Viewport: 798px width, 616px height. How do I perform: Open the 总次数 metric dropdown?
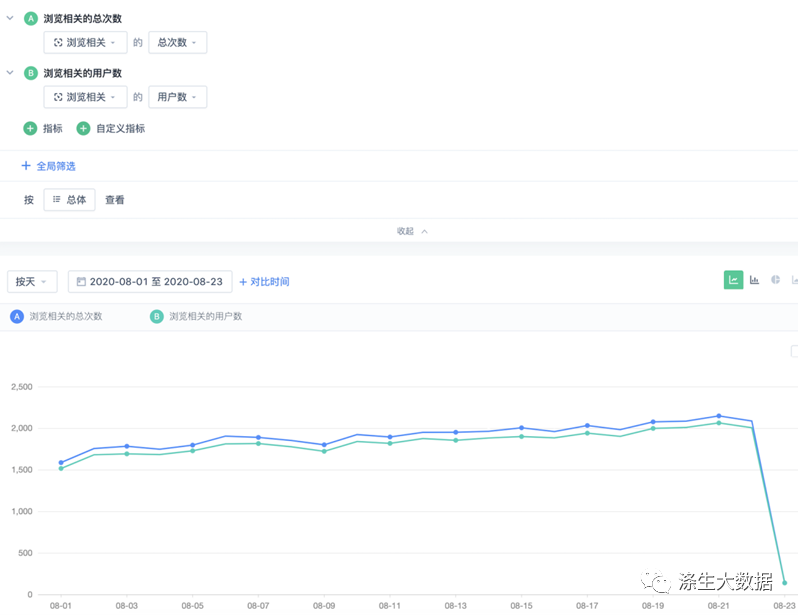pos(177,42)
